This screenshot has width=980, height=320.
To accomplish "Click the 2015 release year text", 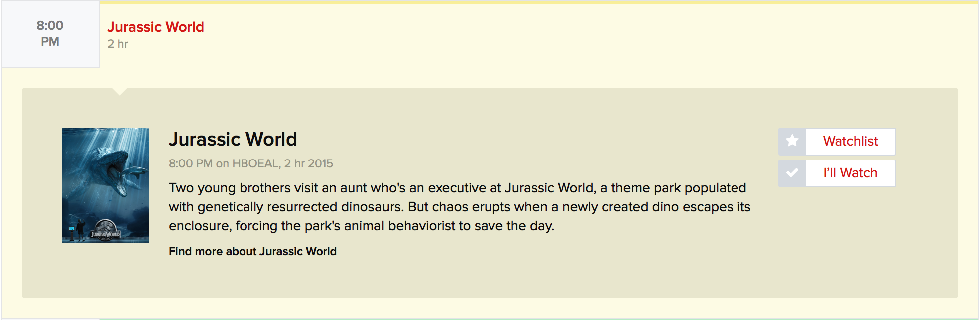I will click(320, 163).
